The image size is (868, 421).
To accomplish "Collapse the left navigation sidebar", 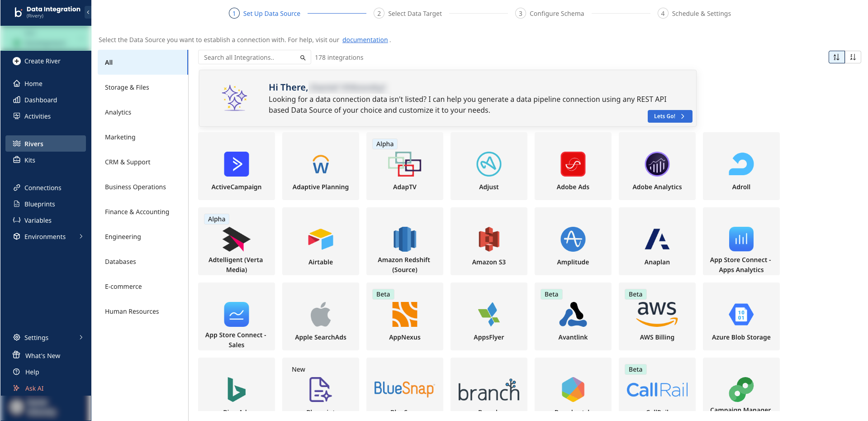I will (x=88, y=12).
